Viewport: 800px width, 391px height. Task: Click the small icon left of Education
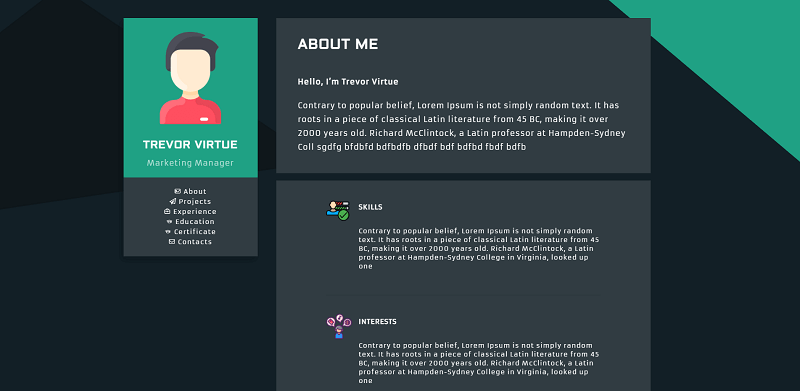tap(170, 222)
